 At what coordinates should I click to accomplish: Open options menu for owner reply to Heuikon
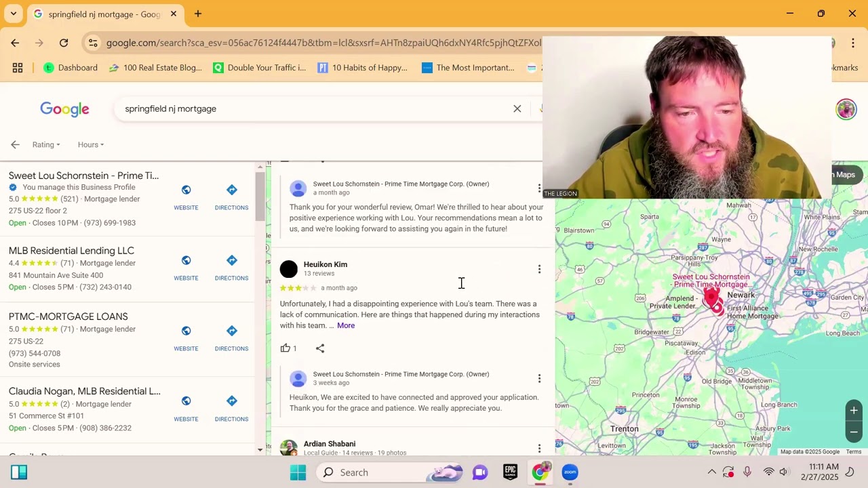(539, 378)
